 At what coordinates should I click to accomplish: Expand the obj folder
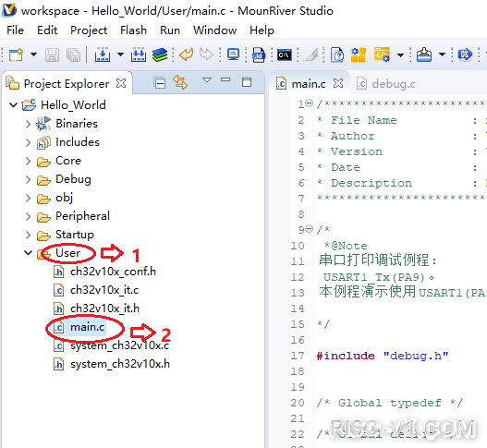[x=29, y=198]
